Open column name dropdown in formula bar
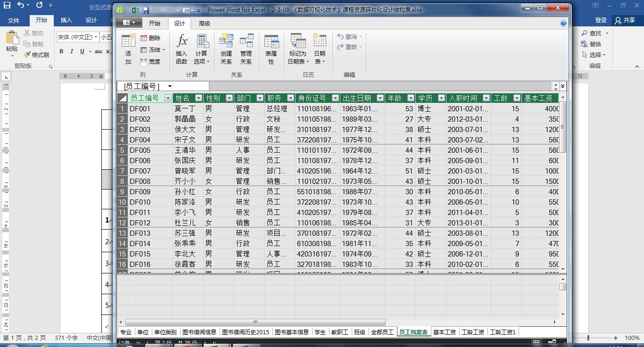The height and width of the screenshot is (347, 644). pyautogui.click(x=170, y=86)
